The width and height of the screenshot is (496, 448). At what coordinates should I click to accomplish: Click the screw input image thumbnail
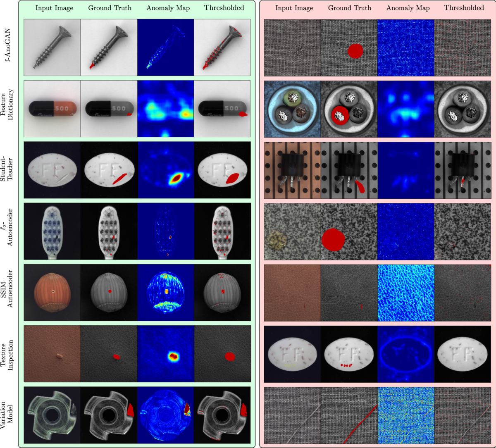coord(52,48)
